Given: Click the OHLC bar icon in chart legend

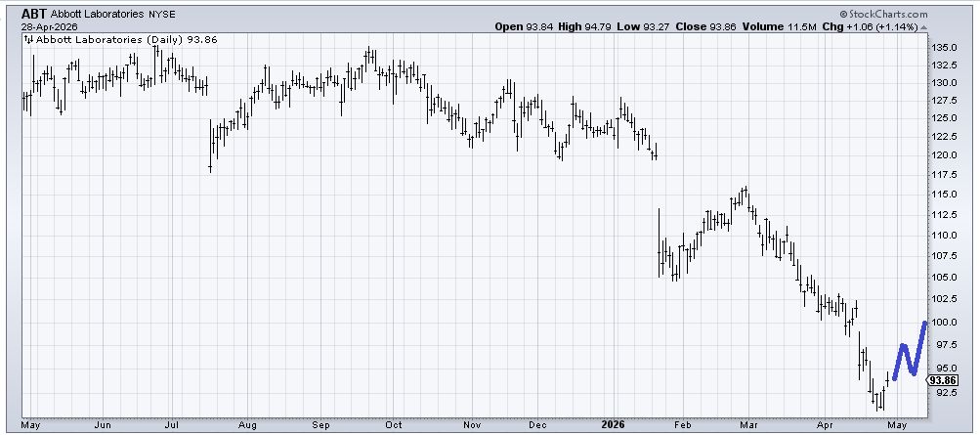Looking at the screenshot, I should click(x=28, y=40).
